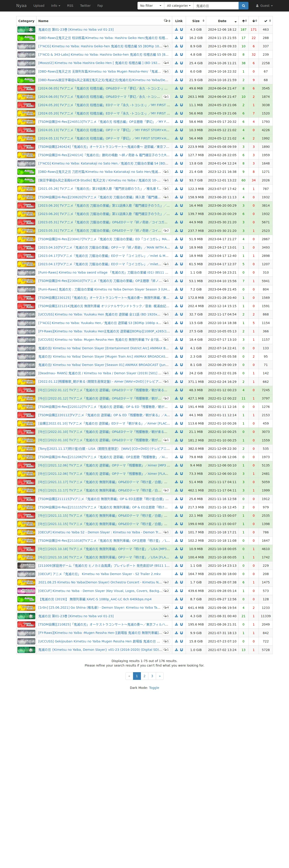Open the Info dropdown in navbar
This screenshot has height=868, width=289.
point(56,6)
